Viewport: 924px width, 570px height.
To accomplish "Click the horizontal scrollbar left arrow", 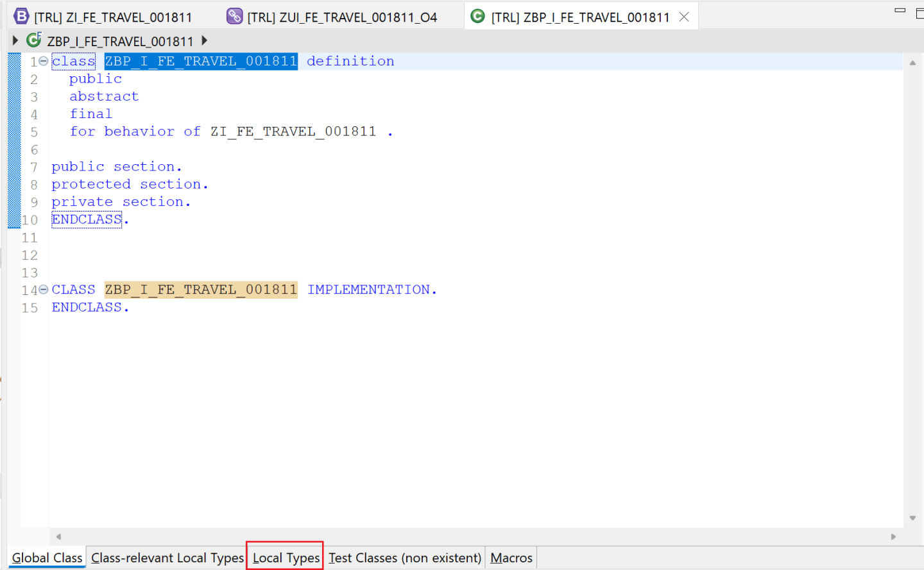I will 58,537.
